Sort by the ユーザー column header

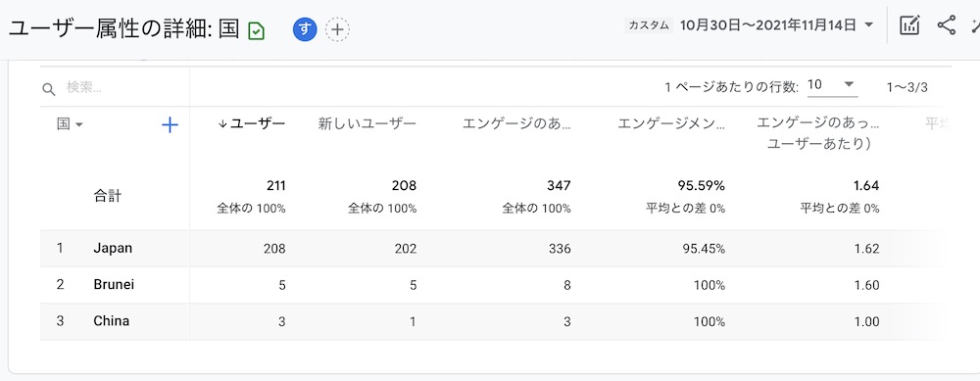pyautogui.click(x=252, y=123)
